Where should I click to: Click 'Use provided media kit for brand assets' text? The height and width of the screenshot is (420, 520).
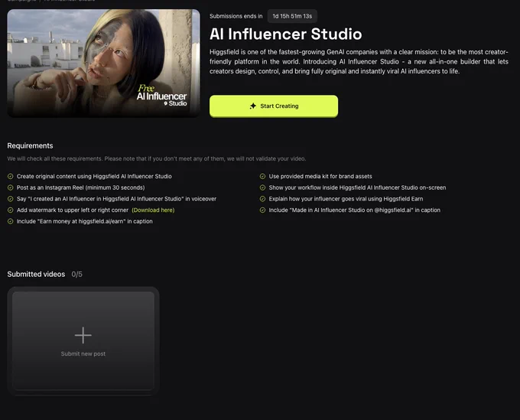[x=320, y=176]
